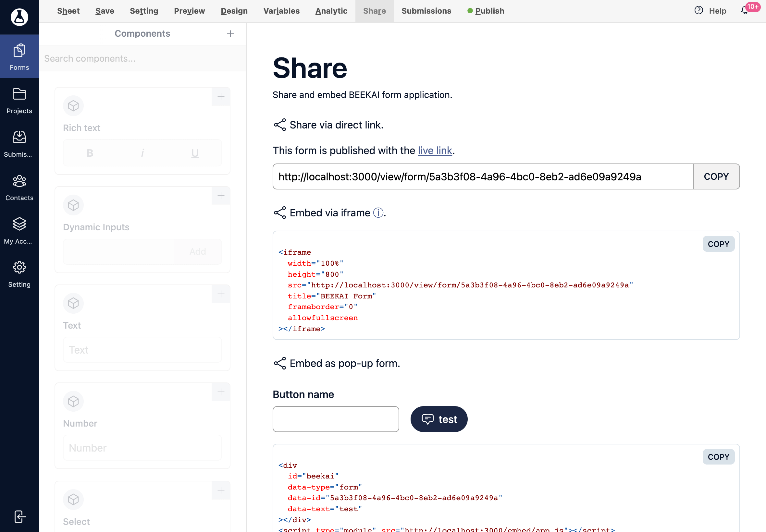The image size is (766, 532).
Task: Open the Setting tab in top bar
Action: point(144,11)
